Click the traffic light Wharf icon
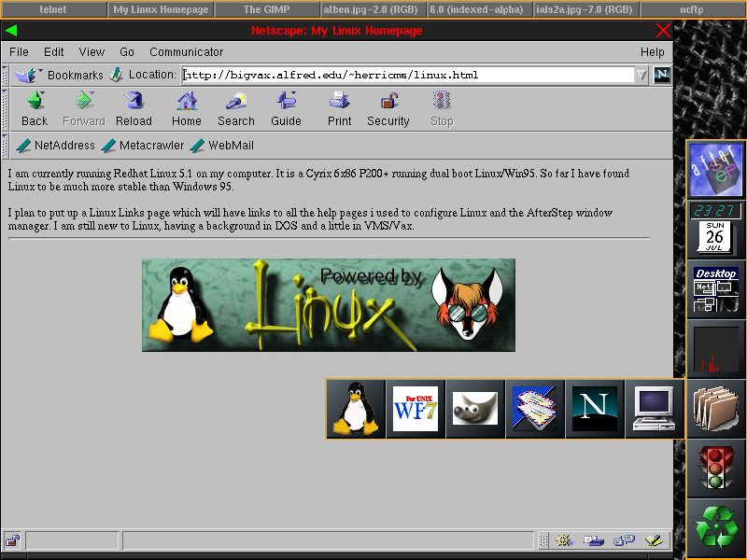747x560 pixels. click(x=715, y=469)
